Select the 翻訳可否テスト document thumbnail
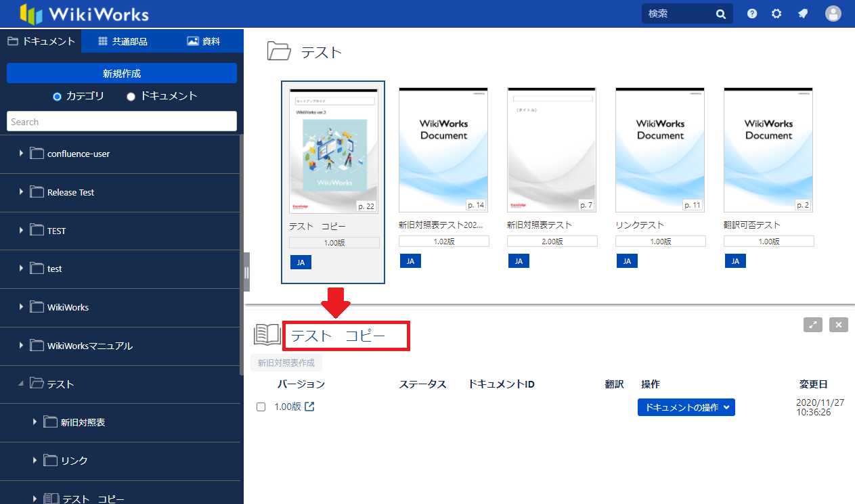The image size is (855, 504). tap(768, 150)
